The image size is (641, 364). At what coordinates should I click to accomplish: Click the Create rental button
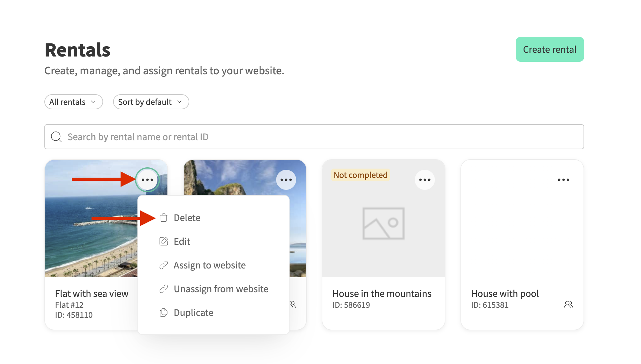click(549, 49)
